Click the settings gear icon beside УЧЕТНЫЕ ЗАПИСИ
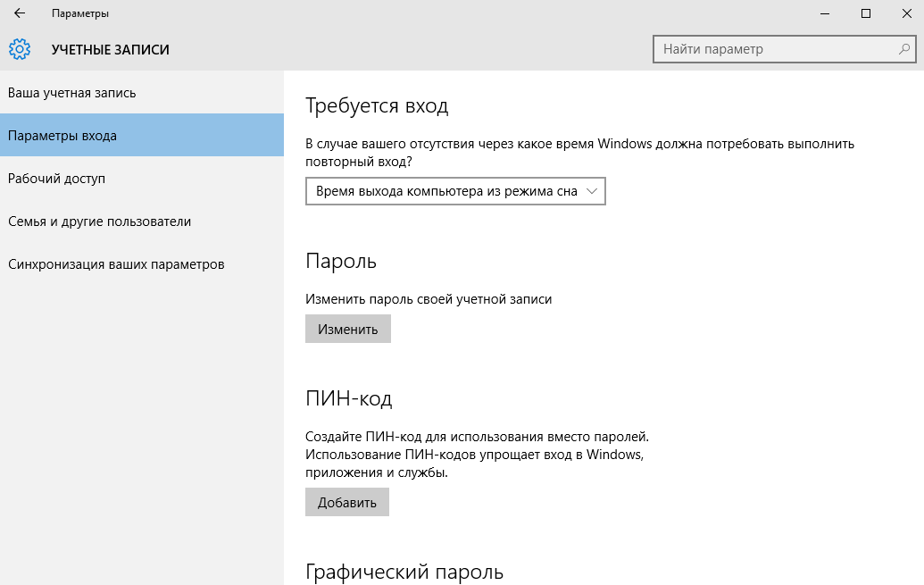Image resolution: width=924 pixels, height=585 pixels. [x=20, y=50]
